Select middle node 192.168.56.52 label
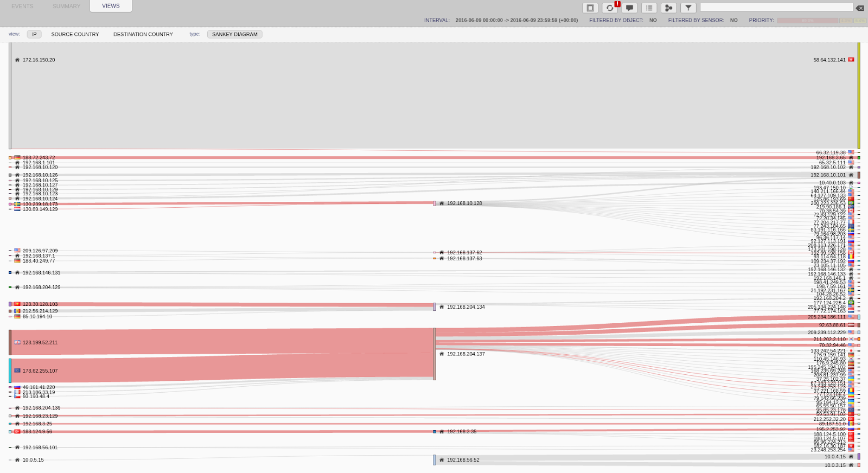The image size is (868, 473). coord(463,459)
